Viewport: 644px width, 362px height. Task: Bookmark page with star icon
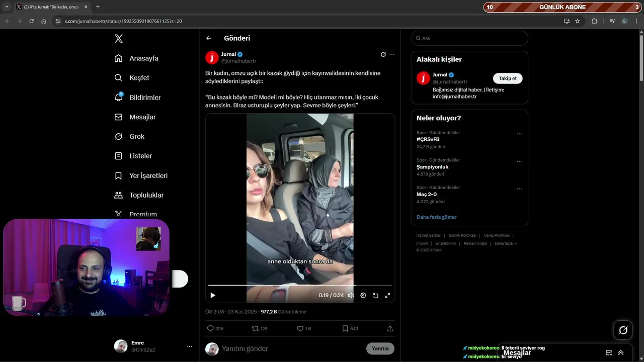pos(578,21)
